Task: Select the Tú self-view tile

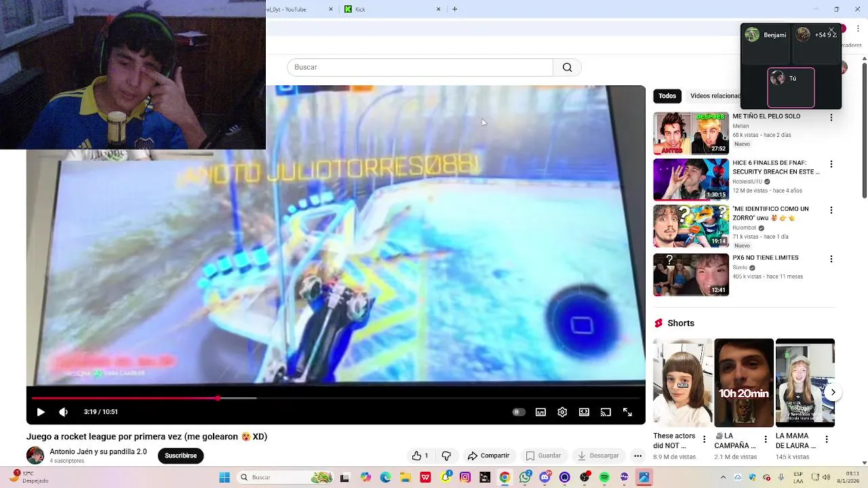Action: [x=791, y=87]
